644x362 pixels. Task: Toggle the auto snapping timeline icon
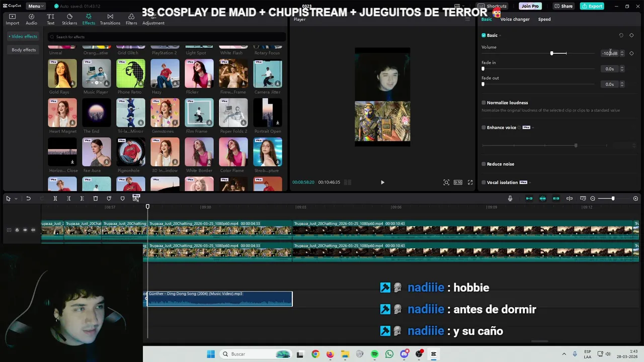[543, 199]
